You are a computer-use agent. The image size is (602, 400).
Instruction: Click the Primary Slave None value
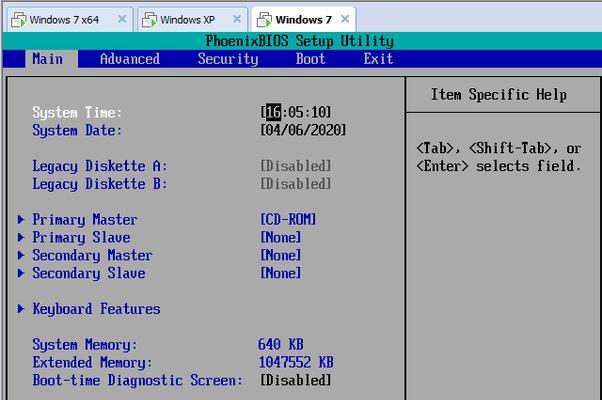pos(281,237)
